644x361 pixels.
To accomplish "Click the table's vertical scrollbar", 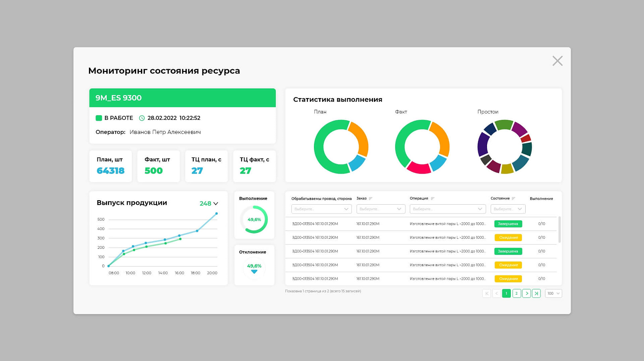I will click(x=559, y=230).
